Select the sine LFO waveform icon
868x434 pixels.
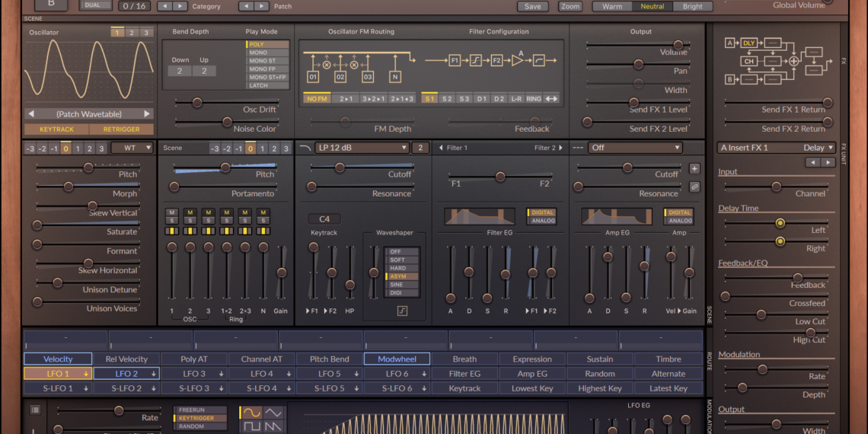point(251,412)
